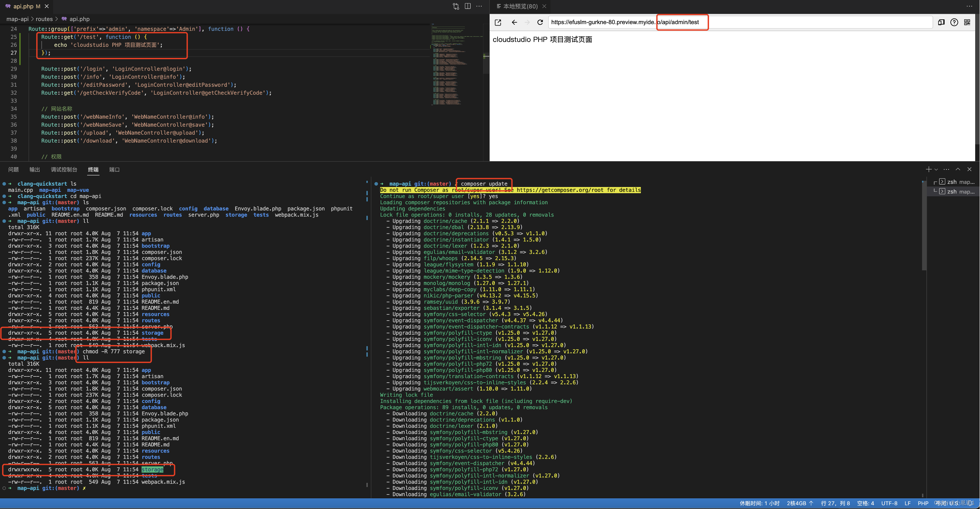Click api.php in the breadcrumb
Viewport: 980px width, 509px height.
click(x=79, y=19)
